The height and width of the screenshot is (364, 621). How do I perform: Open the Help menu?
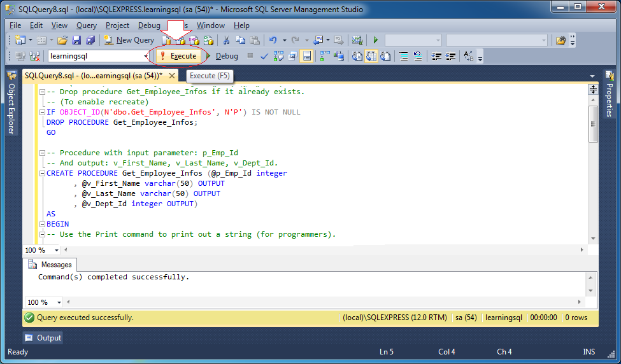(241, 25)
